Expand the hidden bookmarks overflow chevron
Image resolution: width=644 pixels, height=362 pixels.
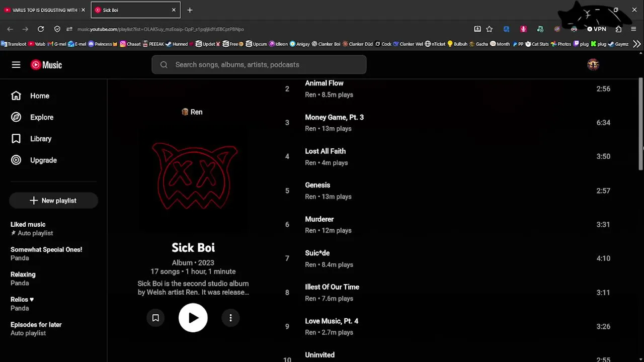[637, 44]
